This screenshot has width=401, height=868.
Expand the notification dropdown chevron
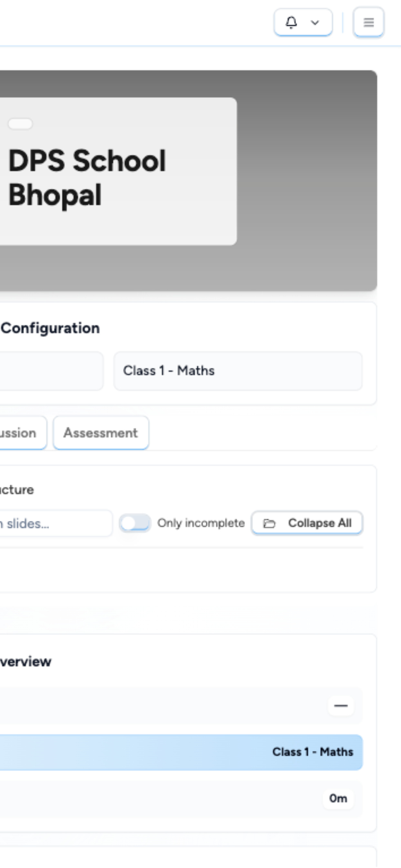315,23
